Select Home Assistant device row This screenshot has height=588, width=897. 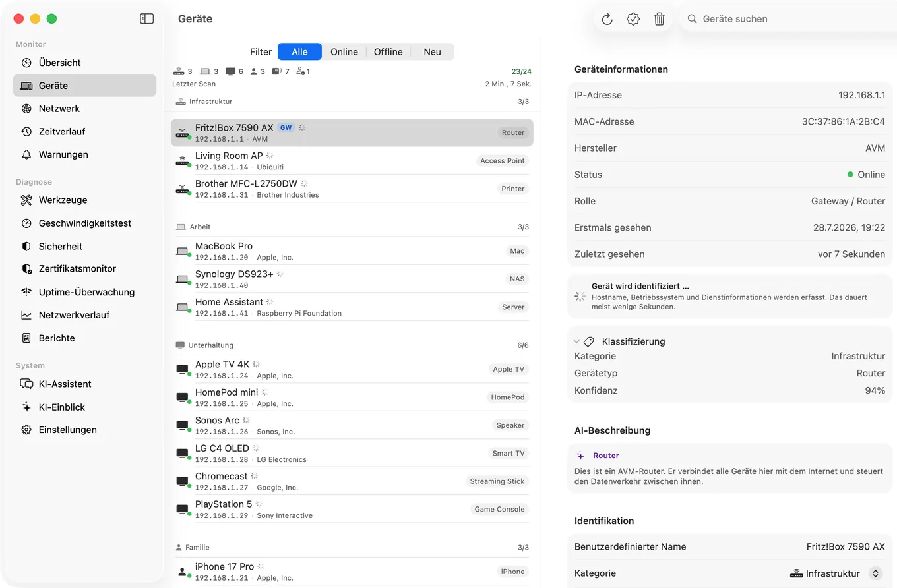(x=352, y=307)
